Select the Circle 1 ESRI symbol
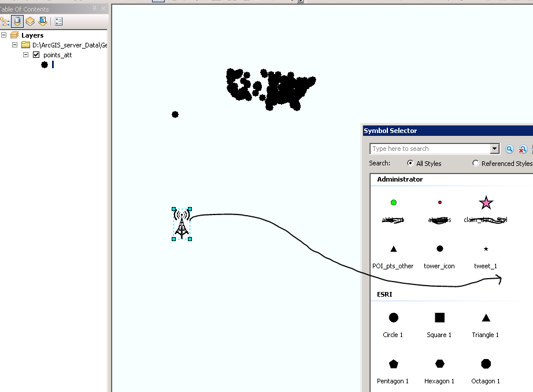The image size is (533, 392). (393, 317)
